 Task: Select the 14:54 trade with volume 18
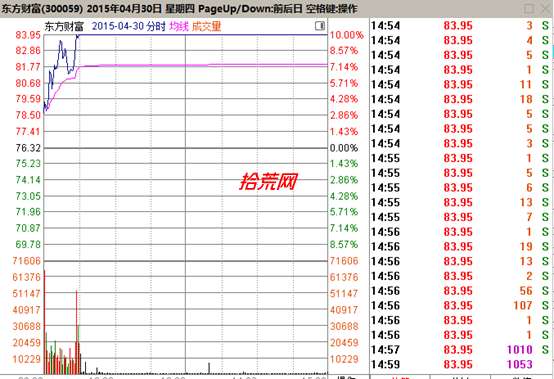(461, 99)
